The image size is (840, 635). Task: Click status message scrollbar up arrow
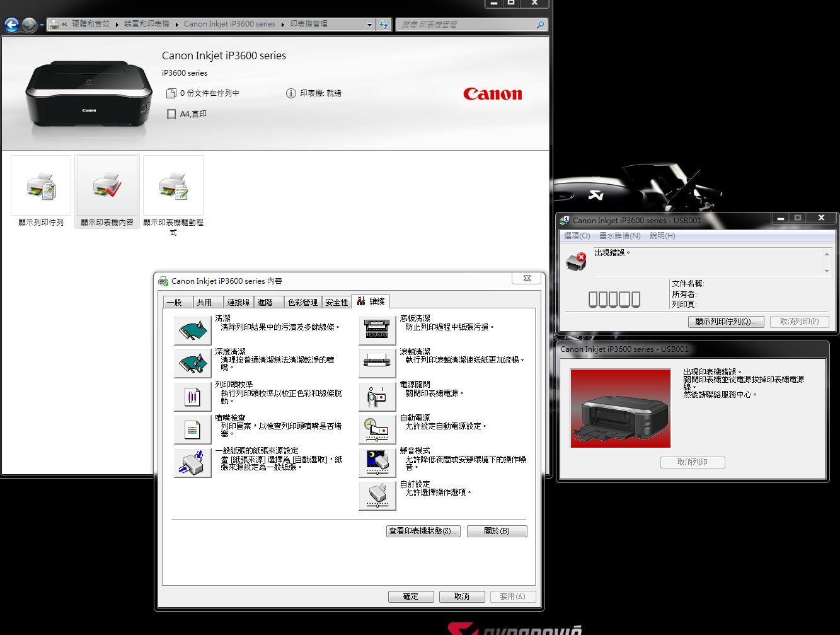point(827,253)
